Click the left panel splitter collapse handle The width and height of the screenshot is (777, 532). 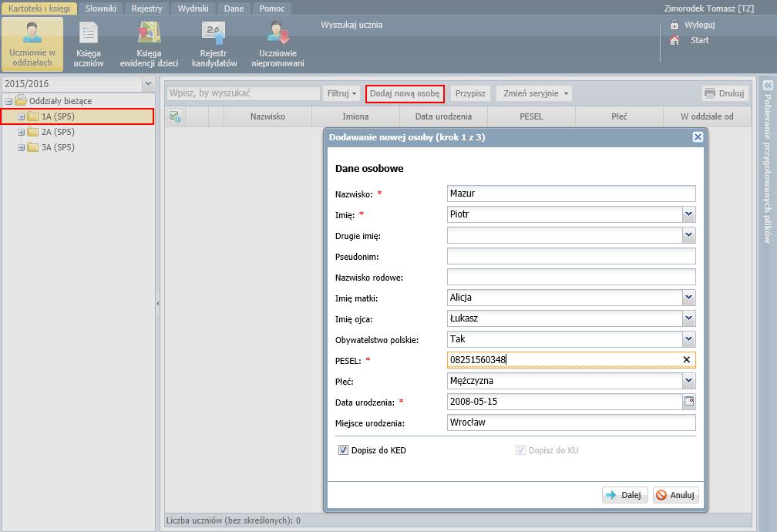coord(157,302)
